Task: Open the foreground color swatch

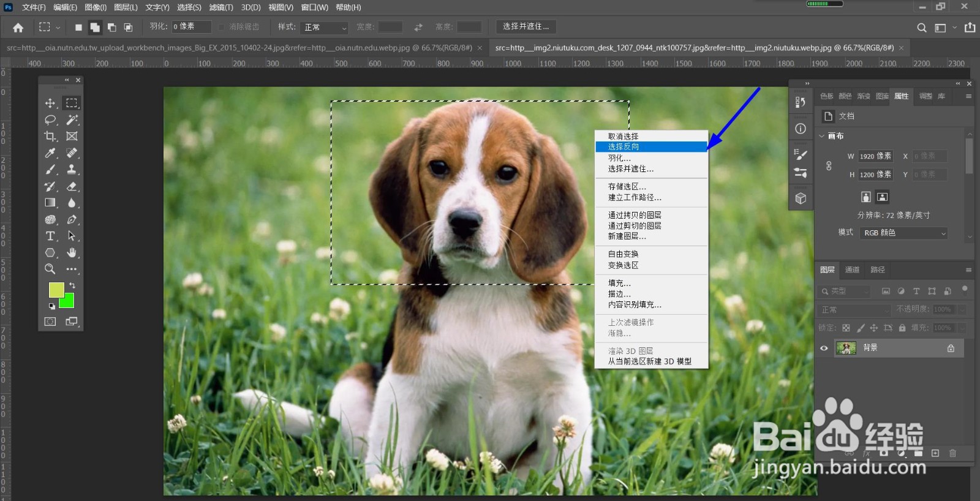Action: click(x=56, y=290)
